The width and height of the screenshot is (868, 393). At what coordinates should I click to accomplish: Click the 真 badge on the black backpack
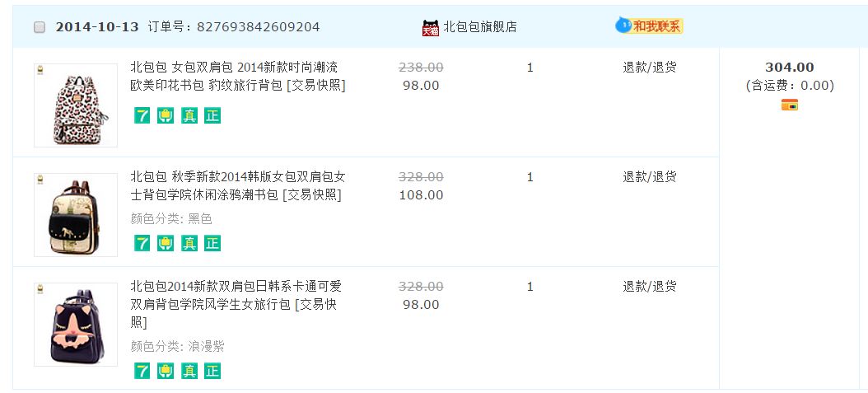tap(189, 243)
